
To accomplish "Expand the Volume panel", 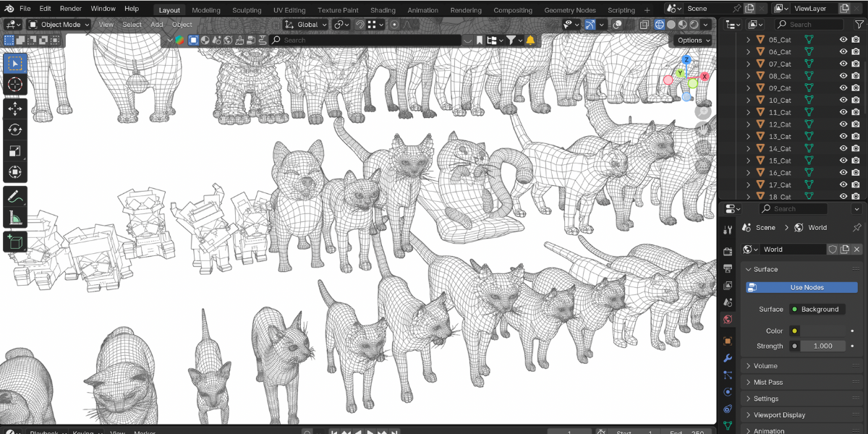I will tap(801, 366).
